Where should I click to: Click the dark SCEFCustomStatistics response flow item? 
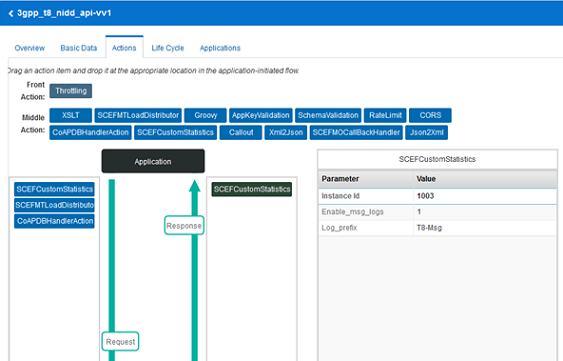(x=252, y=189)
